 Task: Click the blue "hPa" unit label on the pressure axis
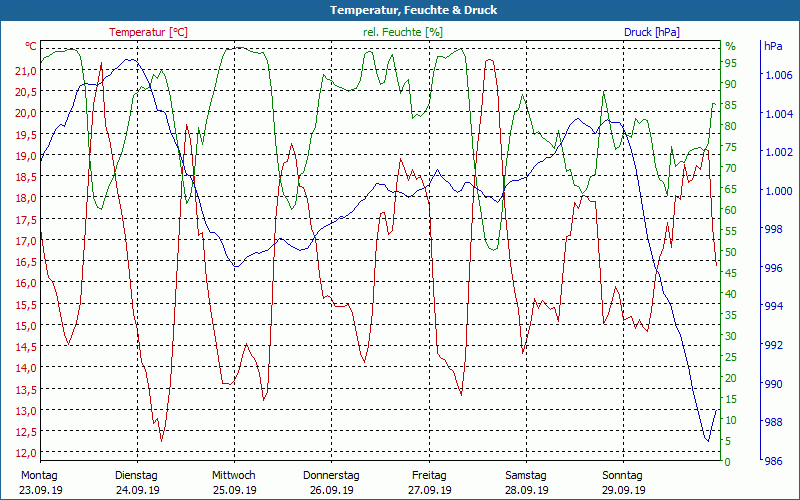773,46
